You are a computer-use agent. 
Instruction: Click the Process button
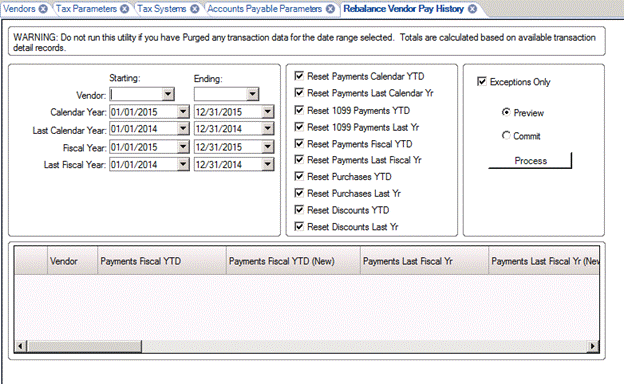pos(530,161)
